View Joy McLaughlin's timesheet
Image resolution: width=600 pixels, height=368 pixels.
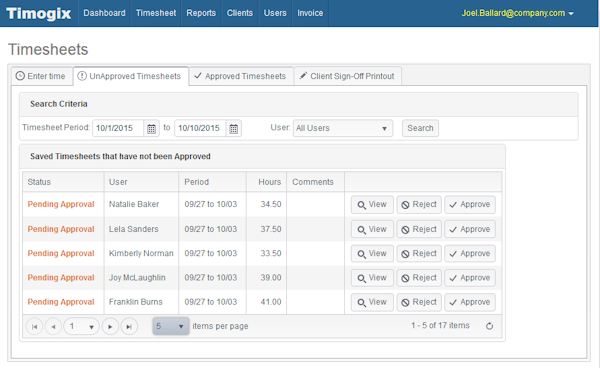tap(372, 278)
